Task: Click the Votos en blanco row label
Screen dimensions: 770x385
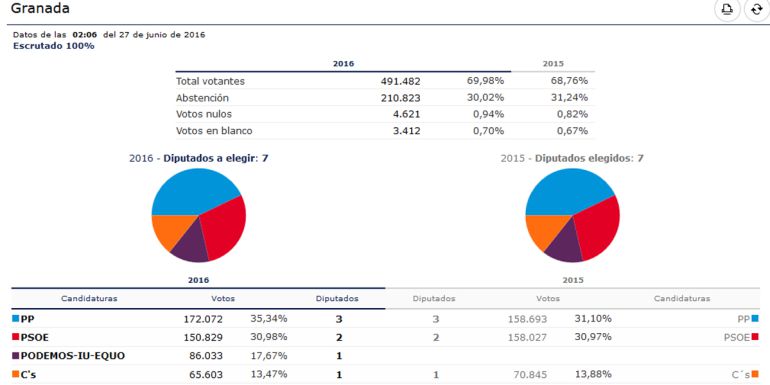Action: (x=214, y=131)
